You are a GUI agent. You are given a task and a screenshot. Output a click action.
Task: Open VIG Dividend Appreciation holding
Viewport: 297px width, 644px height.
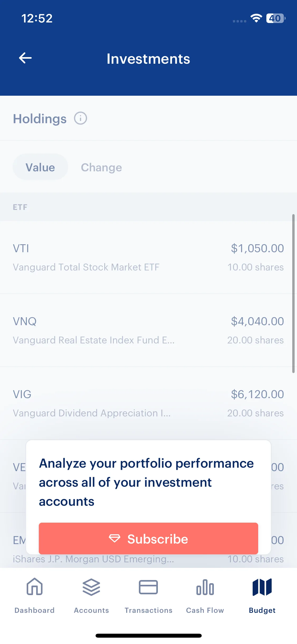148,403
